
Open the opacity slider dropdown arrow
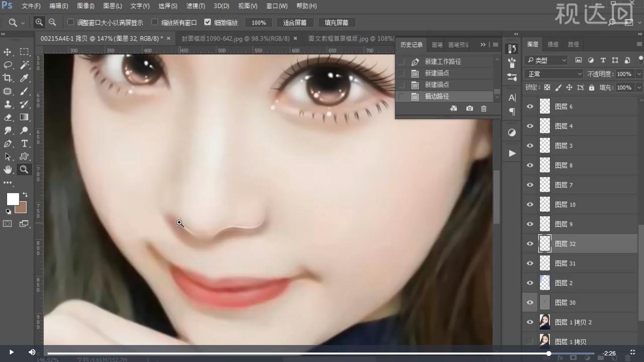(639, 74)
